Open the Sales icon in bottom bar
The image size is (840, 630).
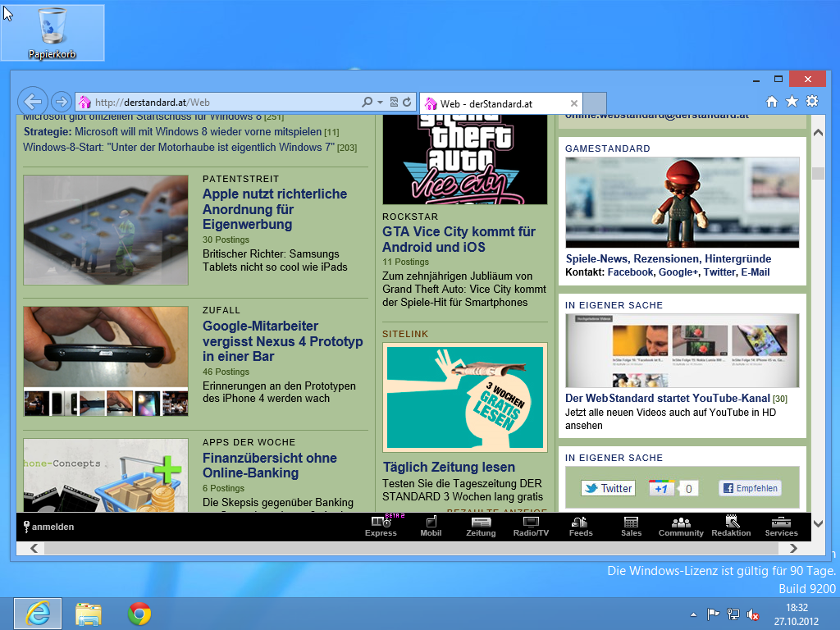[x=631, y=526]
